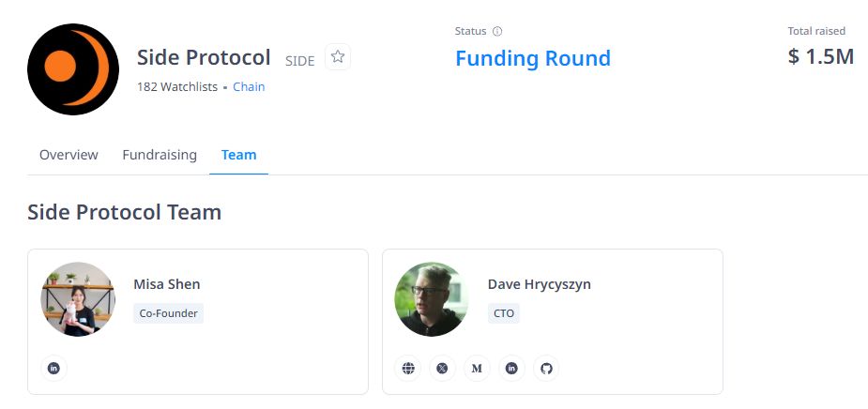Open Dave Hrycyszyn's X (Twitter) profile icon

(x=442, y=369)
